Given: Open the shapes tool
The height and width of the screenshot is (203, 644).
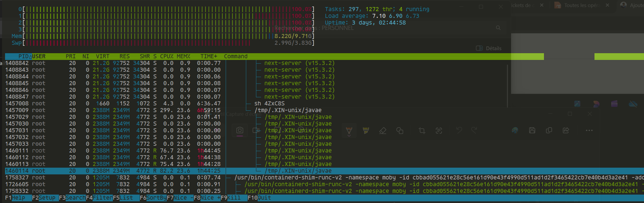Looking at the screenshot, I should pos(400,131).
